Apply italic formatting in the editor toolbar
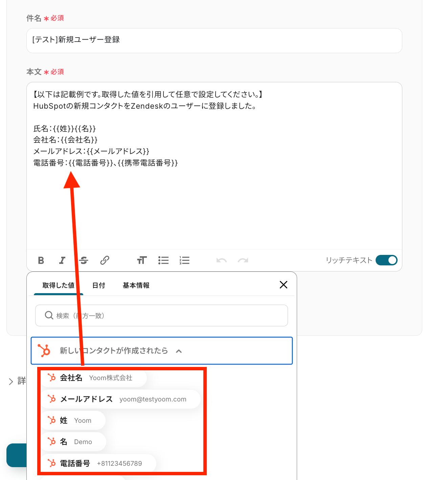Screen dimensions: 448x480 [62, 260]
